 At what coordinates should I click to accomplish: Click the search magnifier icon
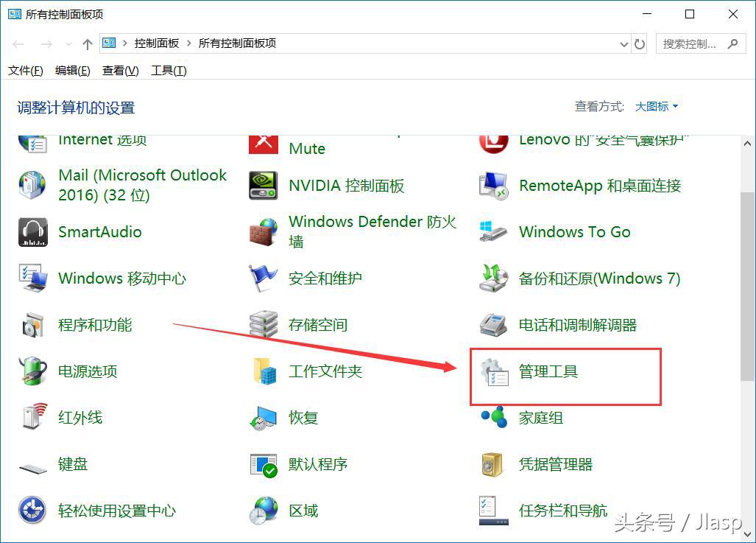pos(733,44)
